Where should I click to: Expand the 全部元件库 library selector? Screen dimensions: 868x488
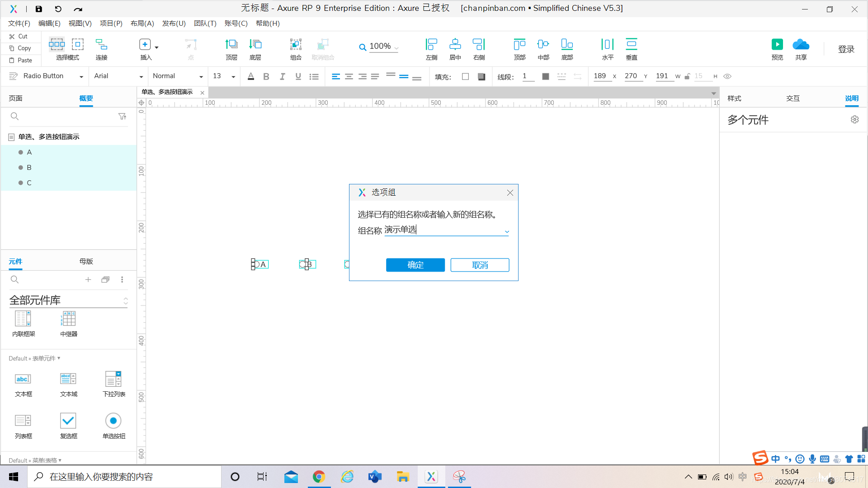coord(126,301)
